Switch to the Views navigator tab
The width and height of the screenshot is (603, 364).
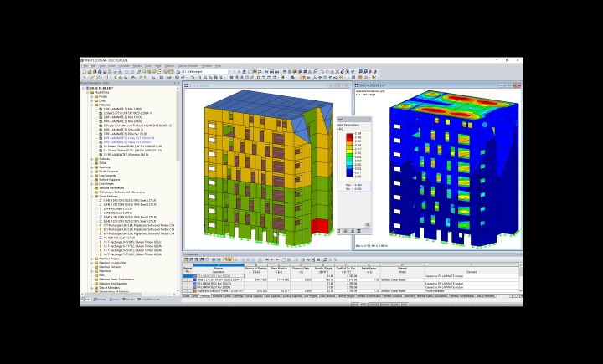tap(114, 300)
